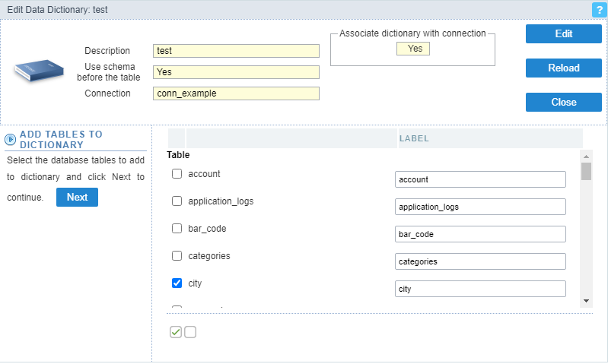
Task: Click the check all tables icon
Action: pos(176,332)
